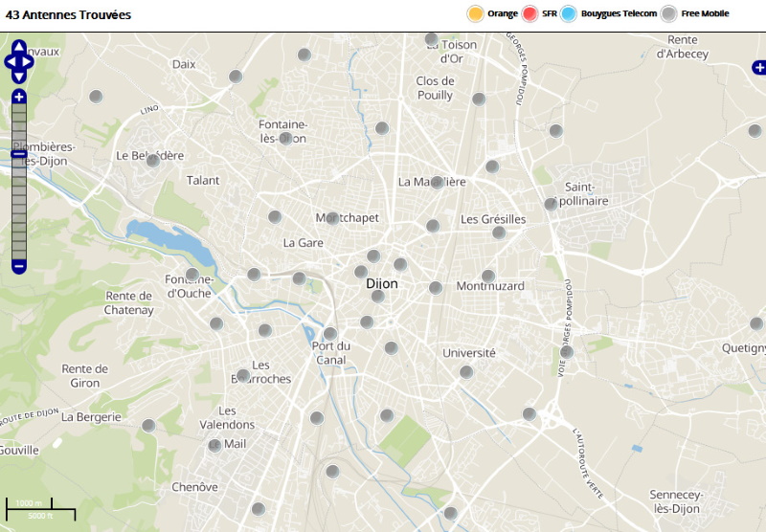Toggle the Bouygues Telecom operator filter
Image resolution: width=766 pixels, height=532 pixels.
(570, 13)
